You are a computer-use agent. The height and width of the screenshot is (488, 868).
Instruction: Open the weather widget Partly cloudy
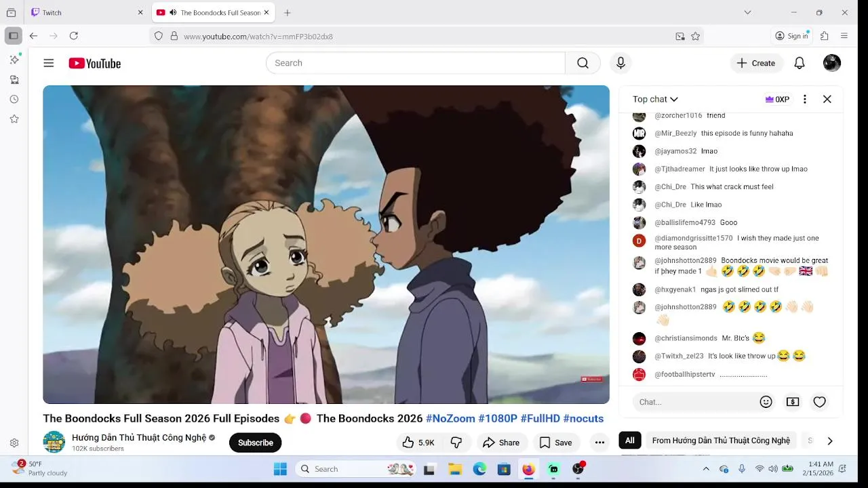pos(39,468)
